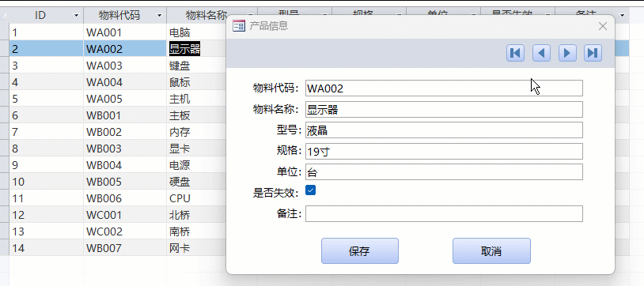644x286 pixels.
Task: Select cell WA002 in the table
Action: (x=125, y=49)
